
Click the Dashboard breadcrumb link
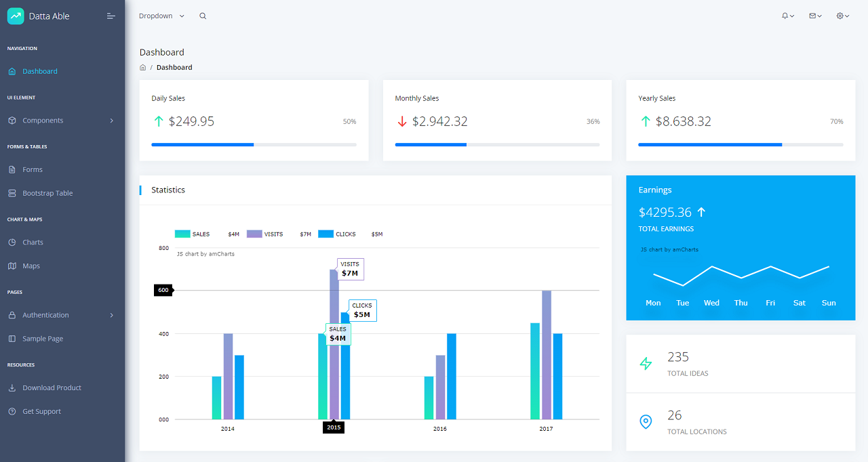click(x=174, y=67)
